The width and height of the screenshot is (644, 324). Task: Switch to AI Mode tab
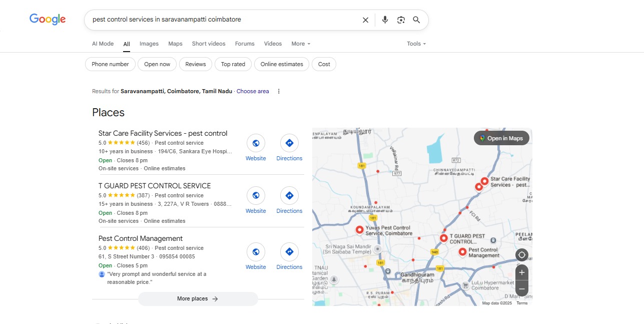pos(103,44)
